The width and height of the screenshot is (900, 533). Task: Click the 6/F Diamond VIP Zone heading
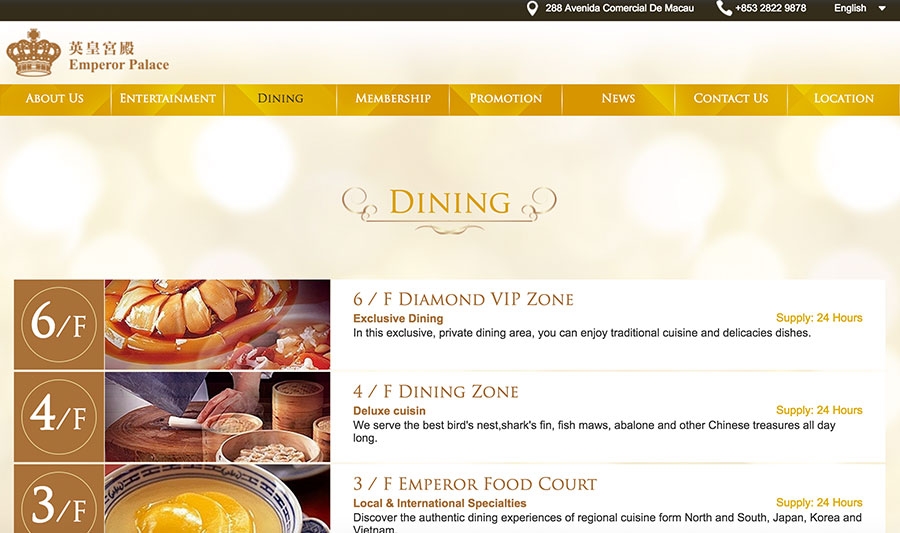tap(463, 299)
